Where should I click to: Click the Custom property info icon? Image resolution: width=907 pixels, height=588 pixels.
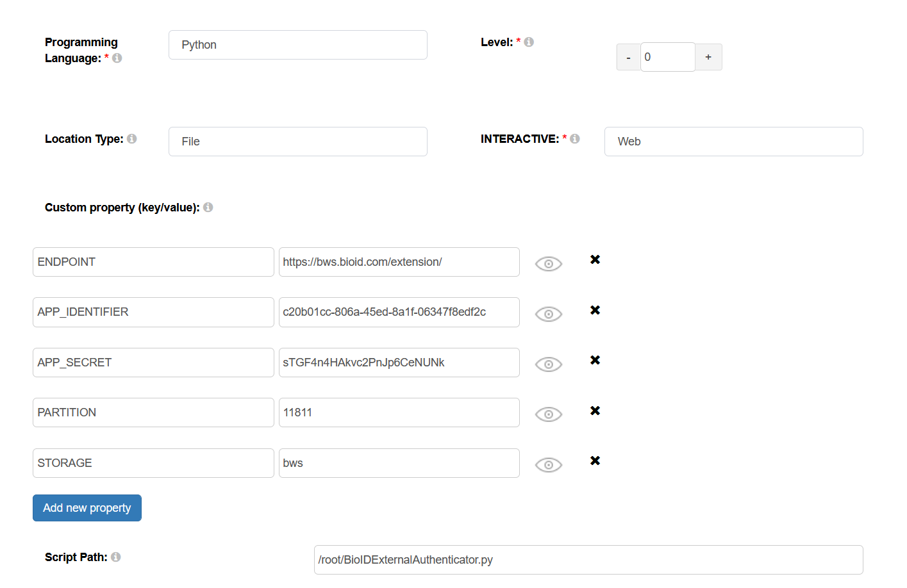(x=208, y=208)
